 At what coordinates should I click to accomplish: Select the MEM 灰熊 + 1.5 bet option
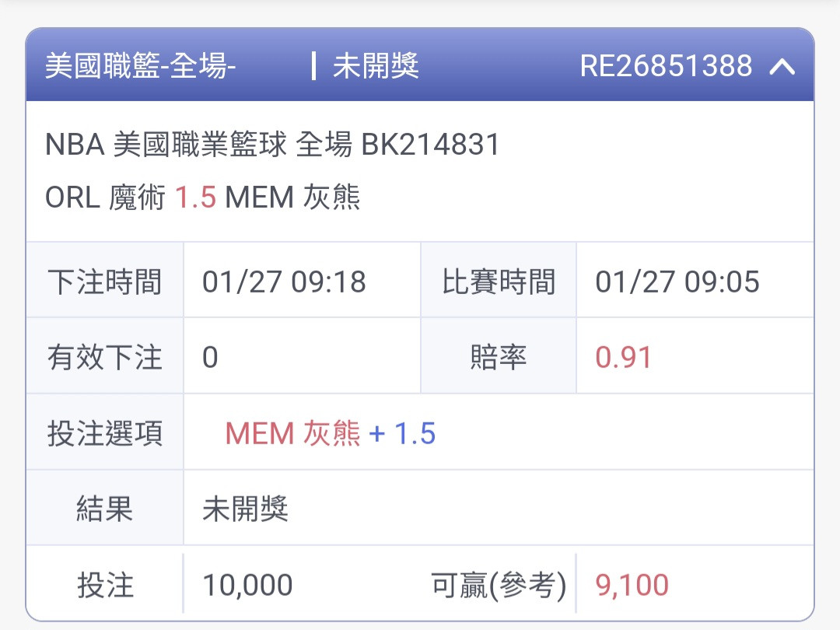point(330,433)
